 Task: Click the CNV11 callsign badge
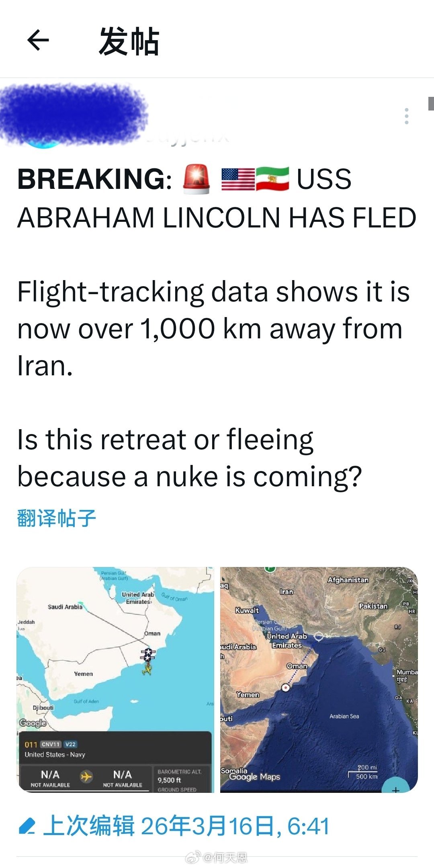[x=51, y=744]
